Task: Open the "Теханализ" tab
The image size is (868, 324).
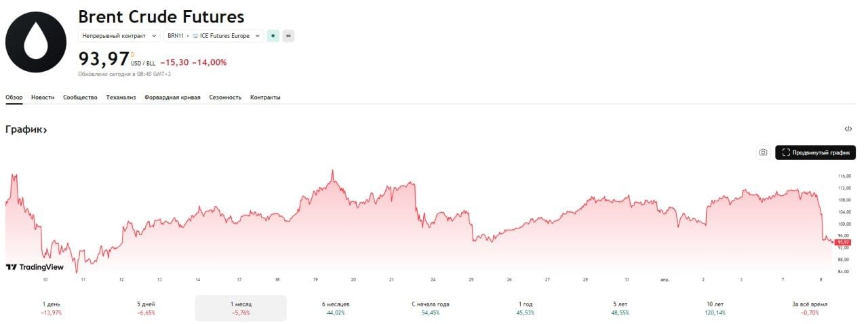Action: [121, 98]
